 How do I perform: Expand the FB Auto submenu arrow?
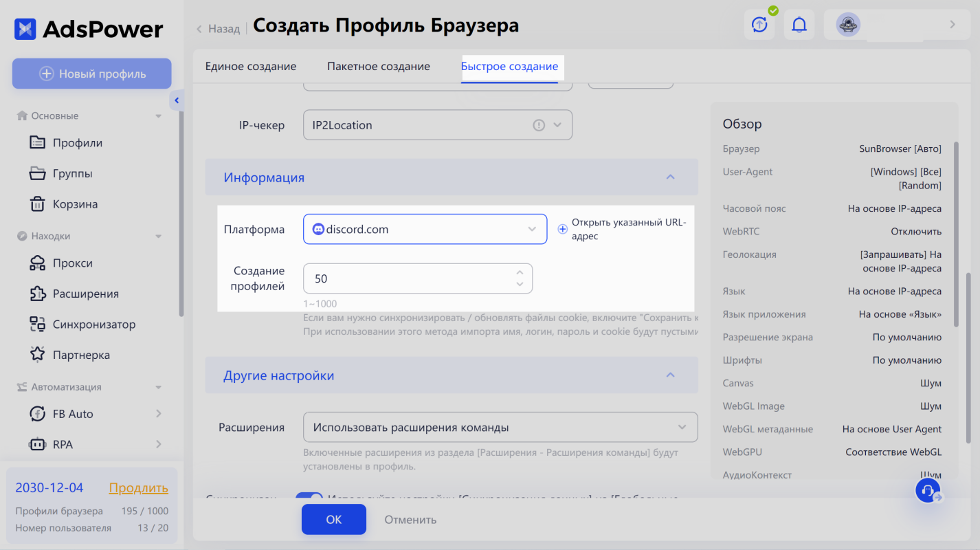(x=159, y=414)
